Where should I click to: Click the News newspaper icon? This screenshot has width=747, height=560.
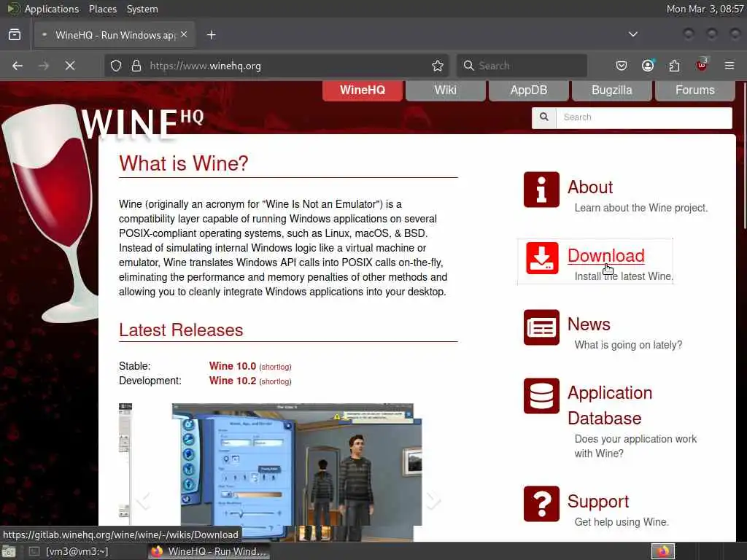pos(541,327)
